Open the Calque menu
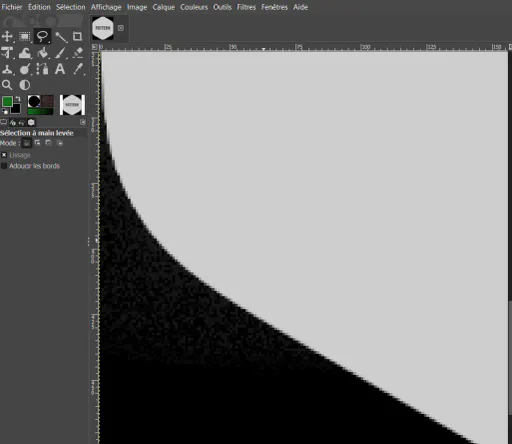 [164, 7]
